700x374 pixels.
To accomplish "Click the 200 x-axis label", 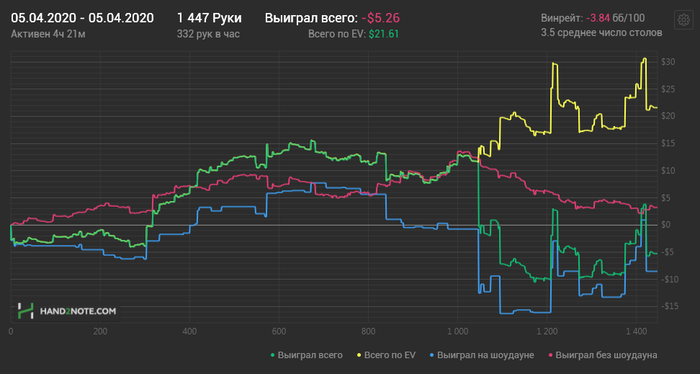I will (x=100, y=332).
